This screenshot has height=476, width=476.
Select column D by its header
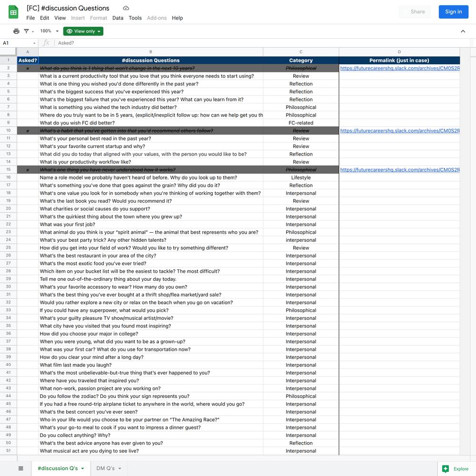tap(399, 52)
